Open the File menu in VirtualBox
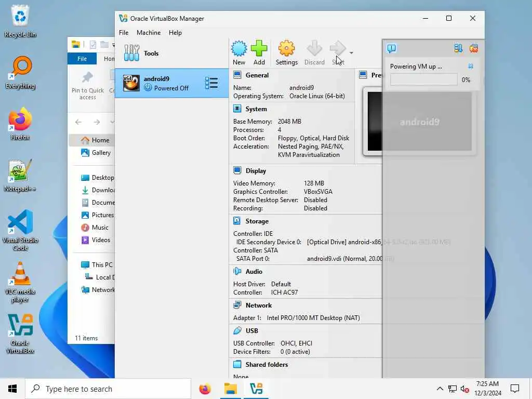The image size is (532, 399). tap(124, 33)
